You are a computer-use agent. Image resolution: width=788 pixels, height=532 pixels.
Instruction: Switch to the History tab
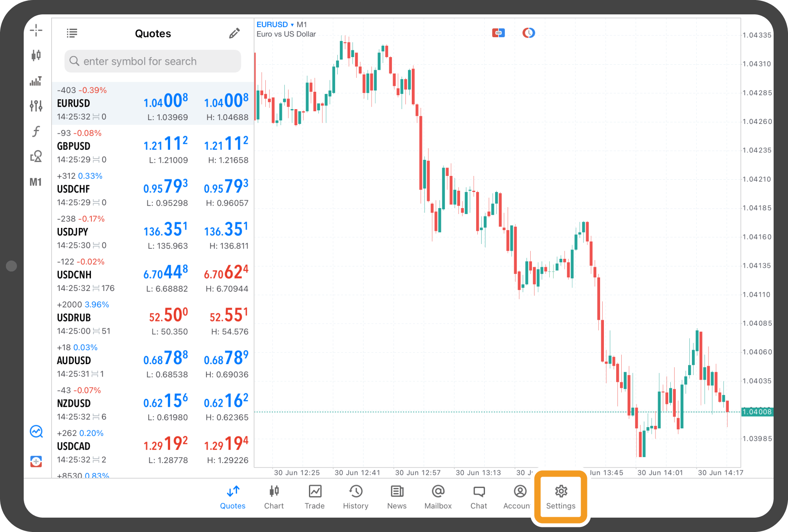355,497
